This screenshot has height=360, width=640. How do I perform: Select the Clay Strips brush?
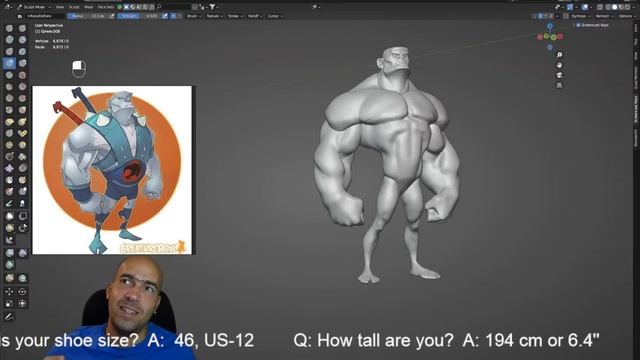[22, 40]
